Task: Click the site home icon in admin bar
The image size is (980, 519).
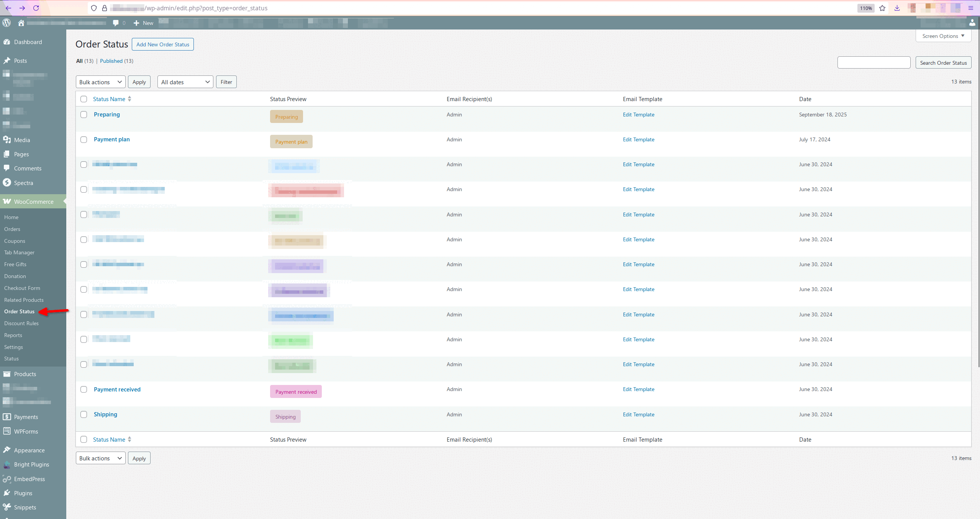Action: (21, 23)
